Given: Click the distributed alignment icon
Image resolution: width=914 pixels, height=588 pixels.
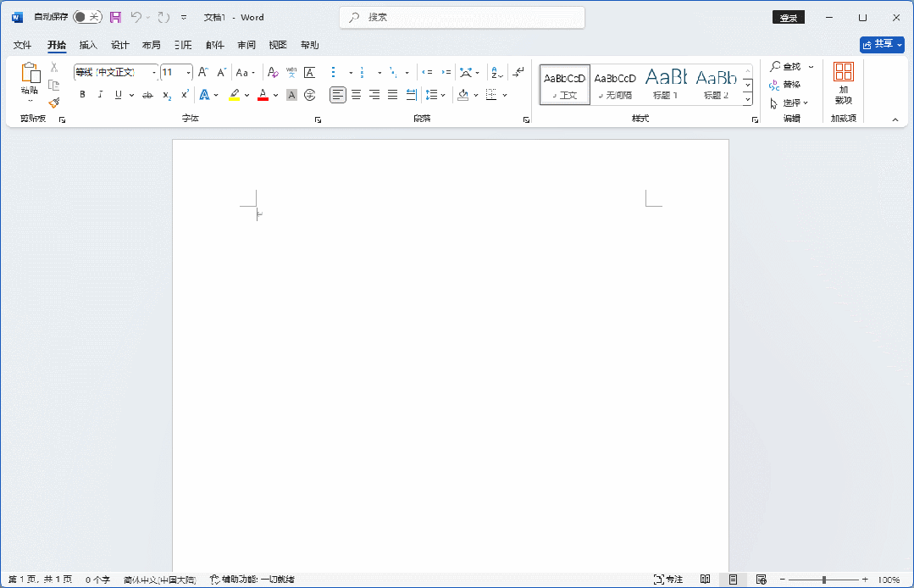Looking at the screenshot, I should (412, 94).
